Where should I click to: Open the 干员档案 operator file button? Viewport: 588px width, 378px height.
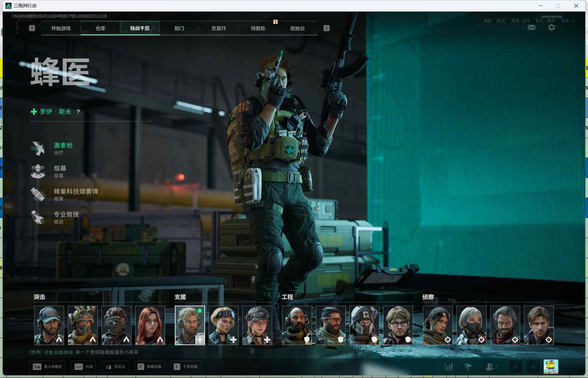(186, 367)
